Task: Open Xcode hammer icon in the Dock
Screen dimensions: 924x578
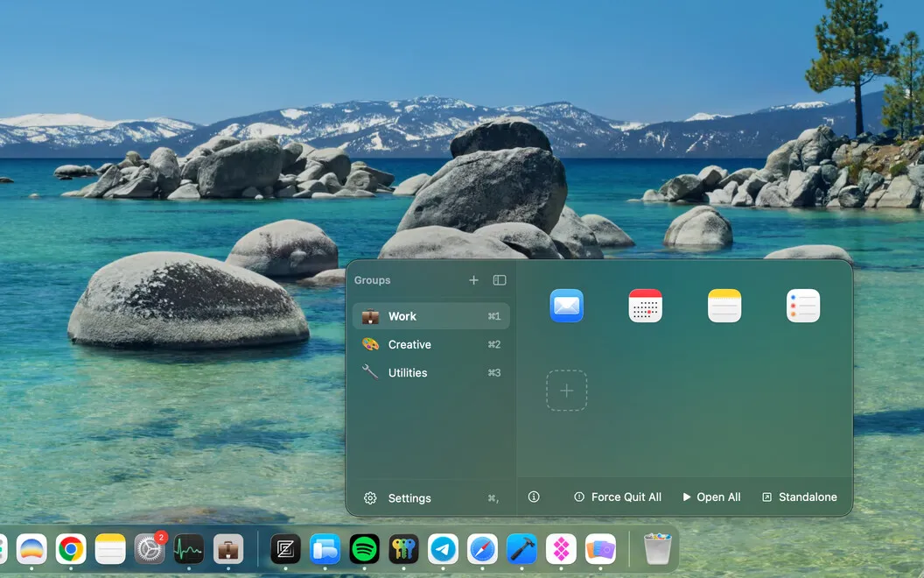Action: (x=521, y=549)
